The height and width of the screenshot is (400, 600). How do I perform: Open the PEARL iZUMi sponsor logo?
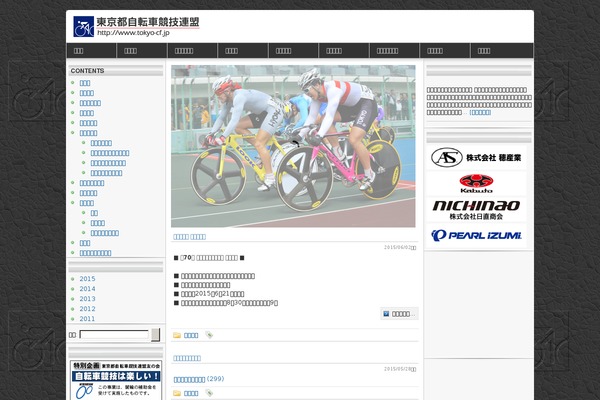coord(476,235)
